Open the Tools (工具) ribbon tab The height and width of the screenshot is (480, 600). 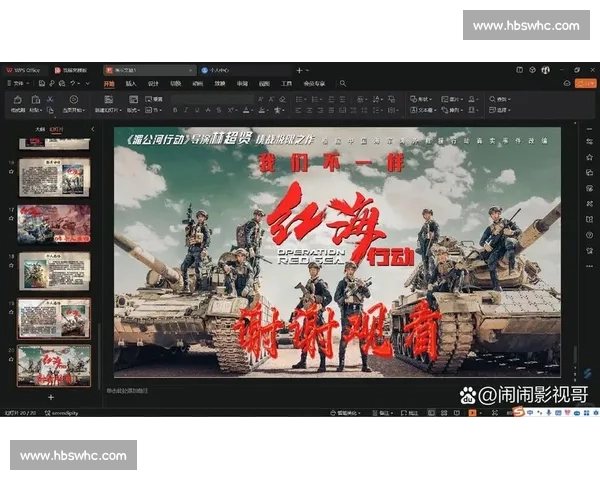pyautogui.click(x=286, y=83)
